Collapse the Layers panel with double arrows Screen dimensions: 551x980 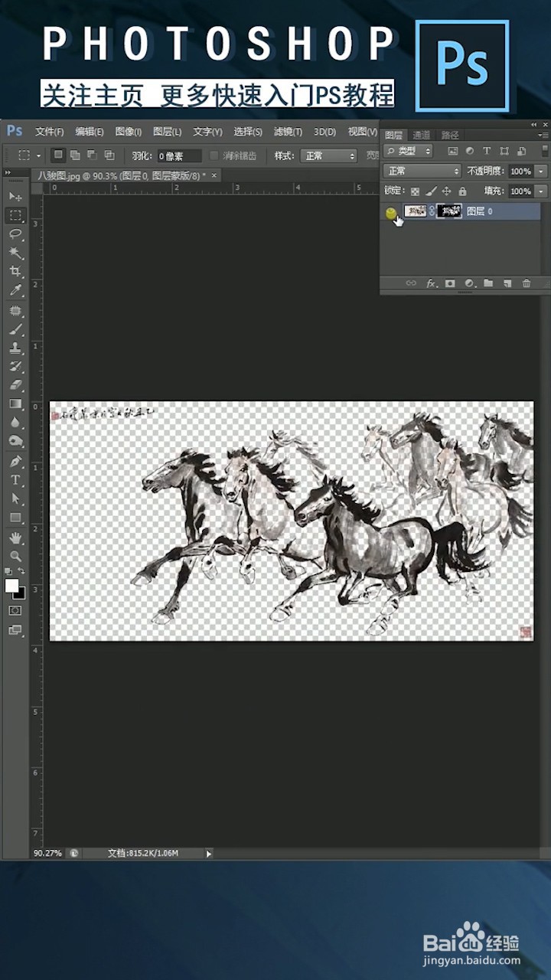pyautogui.click(x=534, y=124)
